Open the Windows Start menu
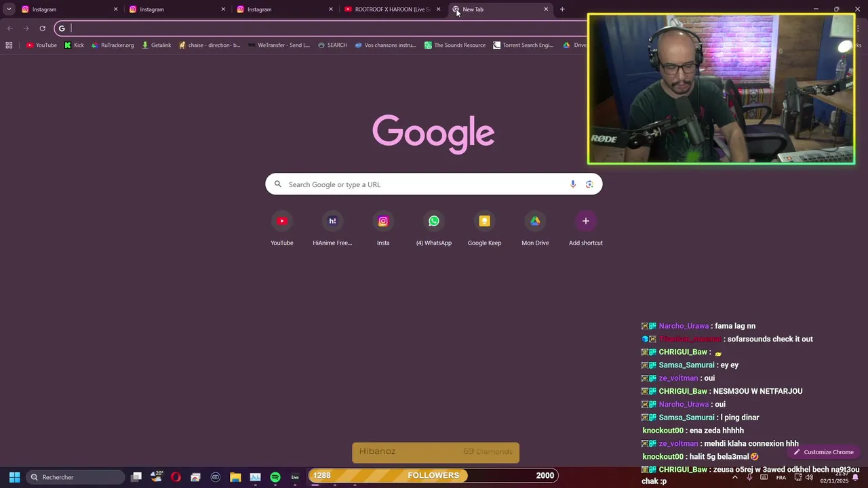This screenshot has height=488, width=868. pyautogui.click(x=14, y=477)
